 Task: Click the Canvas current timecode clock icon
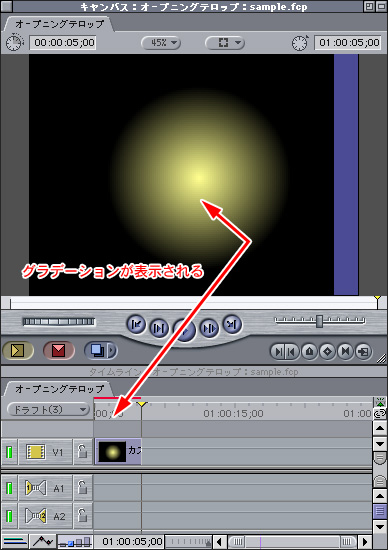click(300, 43)
